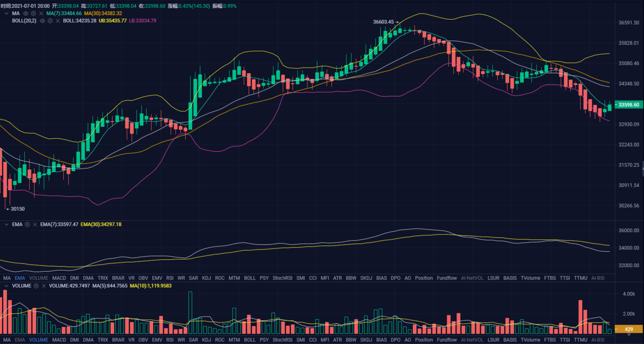Screen dimensions: 644x344
Task: Select DMI in the EMA panel indicator row
Action: click(x=74, y=278)
